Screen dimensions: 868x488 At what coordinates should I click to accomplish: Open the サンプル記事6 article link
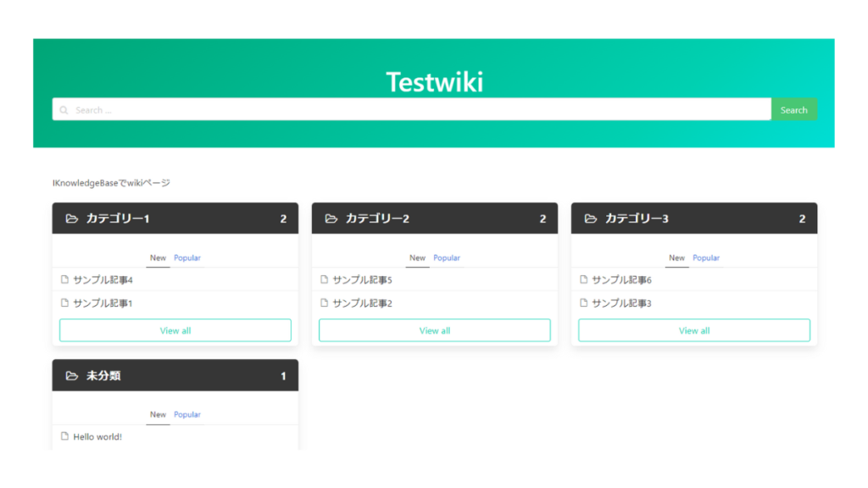(621, 280)
